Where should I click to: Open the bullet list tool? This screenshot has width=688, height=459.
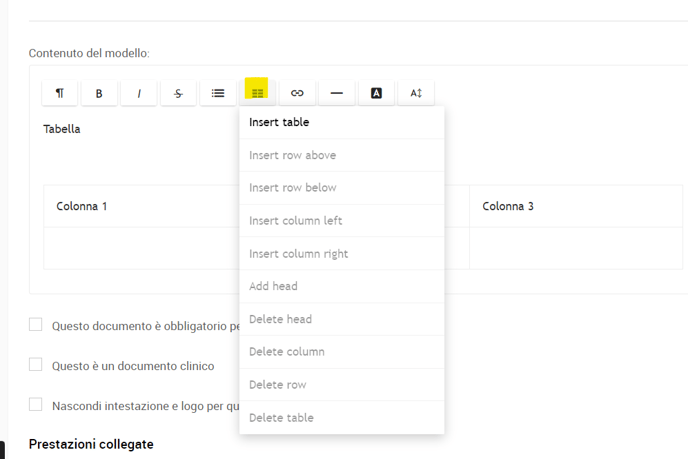pyautogui.click(x=218, y=93)
